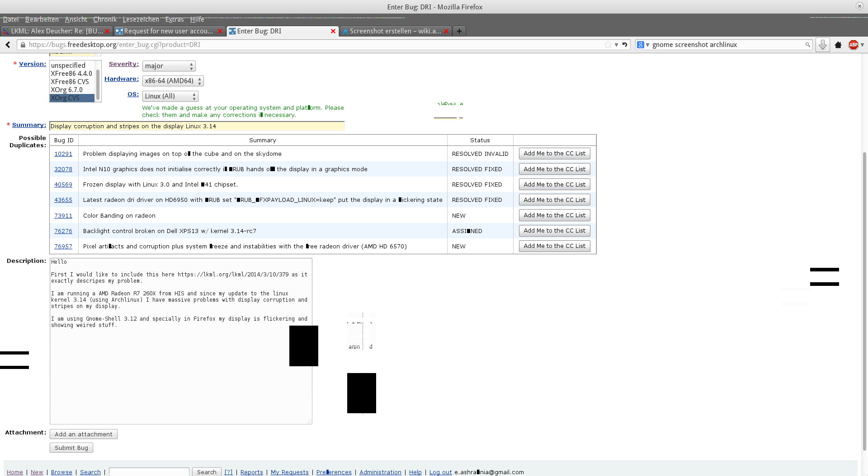Viewport: 868px width, 476px height.
Task: Open a new tab with plus icon
Action: tap(459, 31)
